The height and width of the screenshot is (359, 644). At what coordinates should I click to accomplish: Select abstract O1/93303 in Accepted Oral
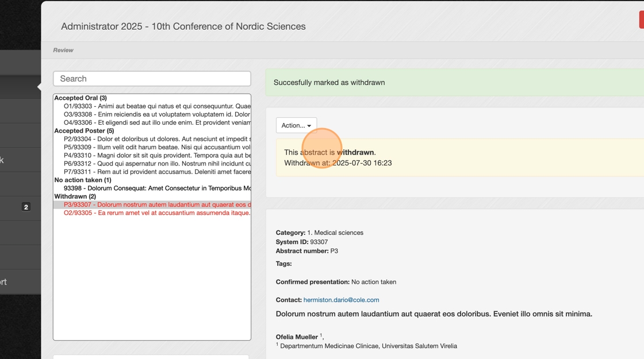(157, 106)
